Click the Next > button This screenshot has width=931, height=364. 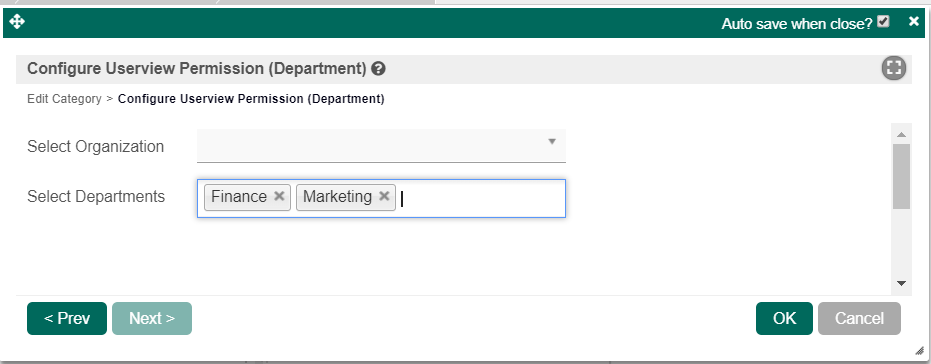(x=152, y=318)
